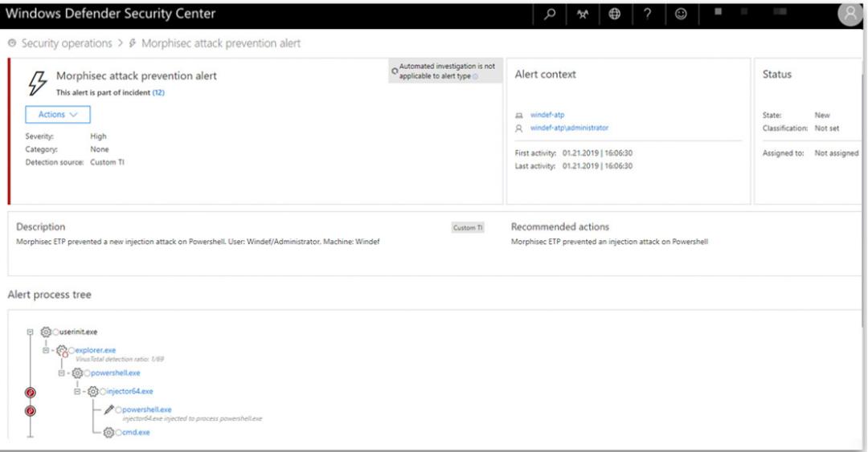
Task: Open incident (12) link
Action: click(158, 92)
